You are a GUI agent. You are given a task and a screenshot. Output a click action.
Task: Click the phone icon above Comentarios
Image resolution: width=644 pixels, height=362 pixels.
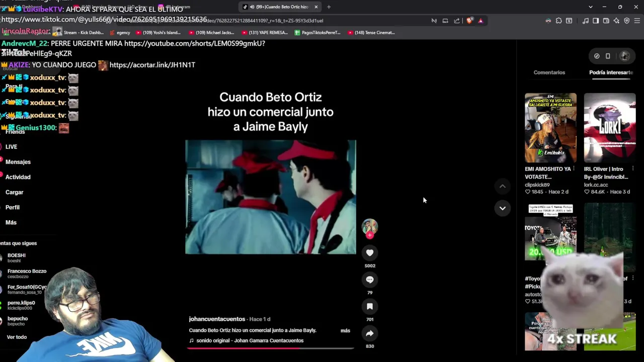pos(608,56)
